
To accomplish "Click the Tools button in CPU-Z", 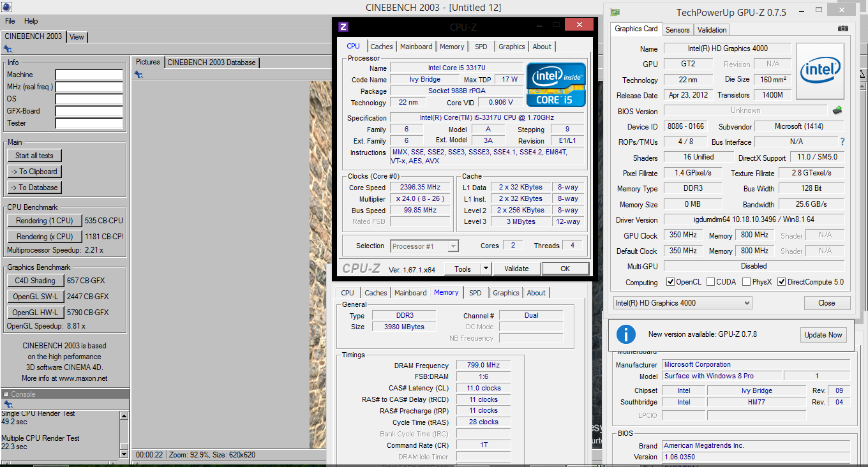I will tap(463, 269).
